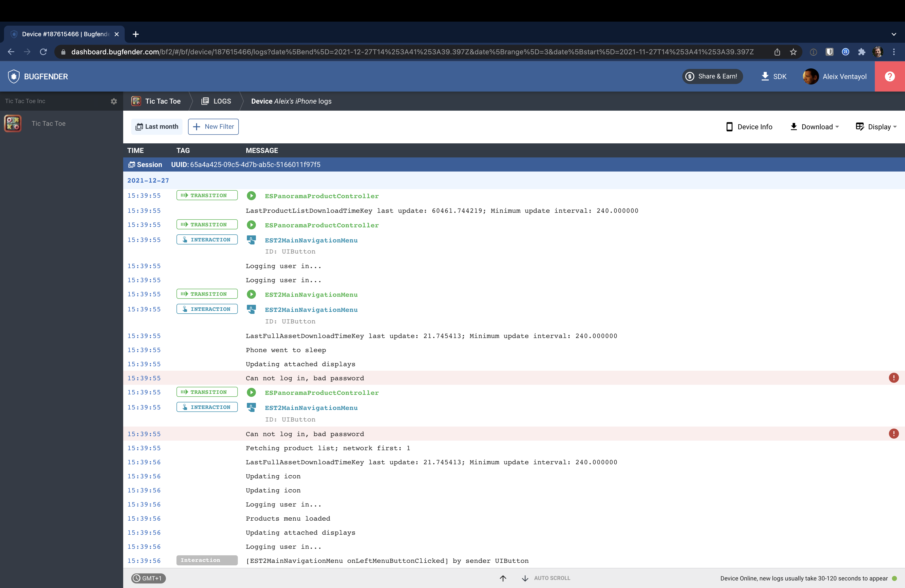The image size is (905, 588).
Task: Open settings gear next to Tic Tac Toe Inc
Action: pos(114,101)
